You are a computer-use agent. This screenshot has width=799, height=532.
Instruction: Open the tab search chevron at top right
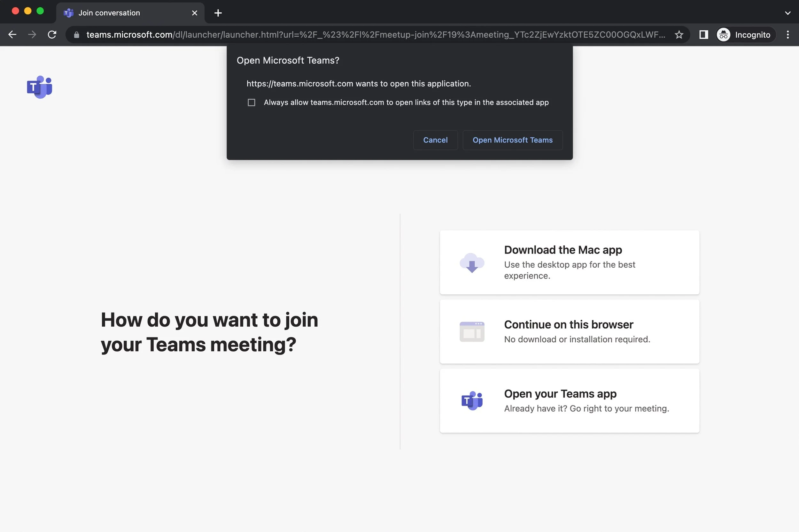click(788, 12)
